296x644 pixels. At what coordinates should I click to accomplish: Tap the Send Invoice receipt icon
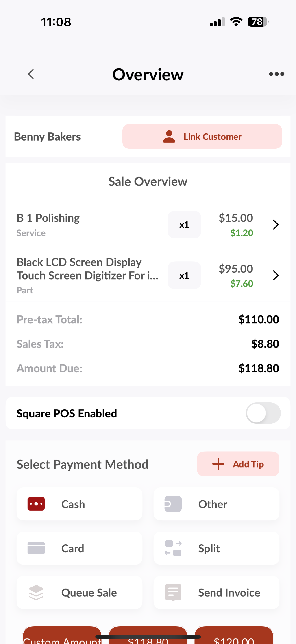pos(173,592)
